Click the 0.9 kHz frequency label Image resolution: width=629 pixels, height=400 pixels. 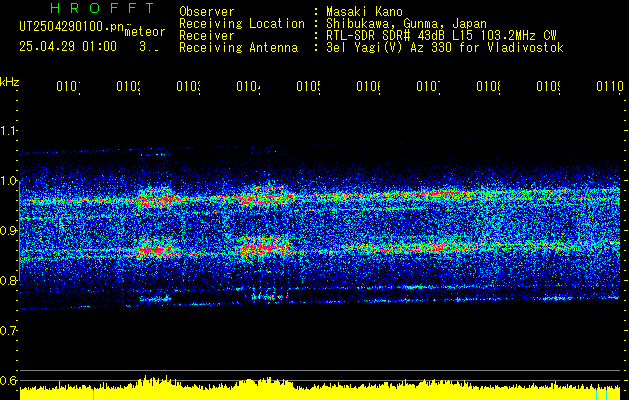8,230
